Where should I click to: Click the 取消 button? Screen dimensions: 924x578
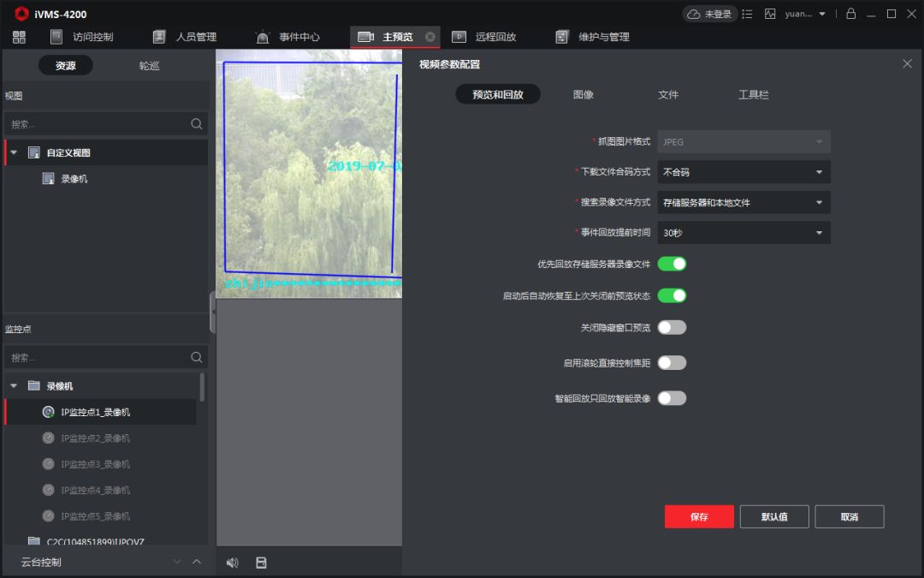(x=850, y=516)
